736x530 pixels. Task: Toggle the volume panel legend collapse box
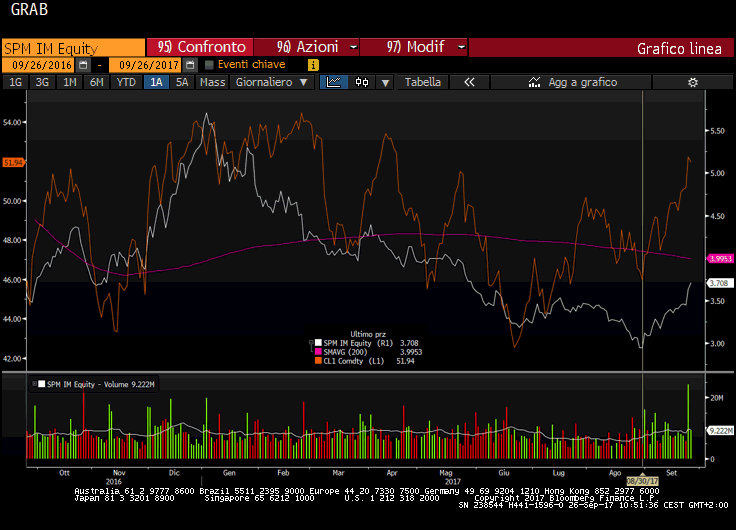34,384
